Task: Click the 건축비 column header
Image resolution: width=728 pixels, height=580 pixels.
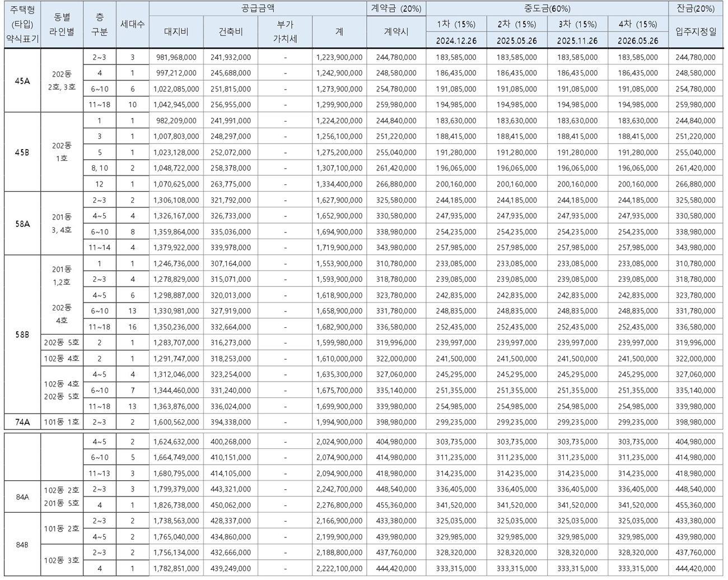Action: 230,32
